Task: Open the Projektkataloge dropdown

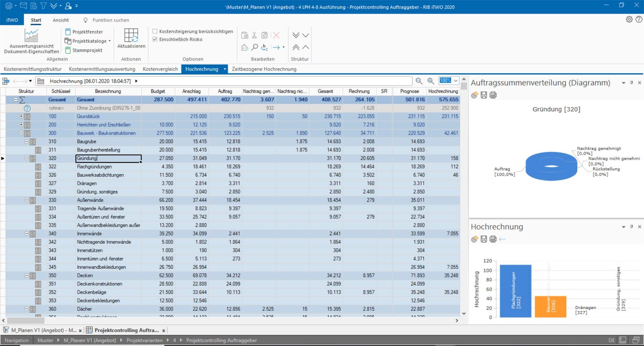Action: point(88,41)
